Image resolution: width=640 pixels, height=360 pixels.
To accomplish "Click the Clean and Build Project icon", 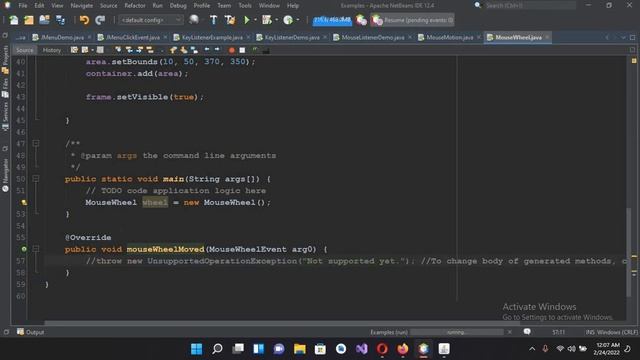I will (230, 20).
